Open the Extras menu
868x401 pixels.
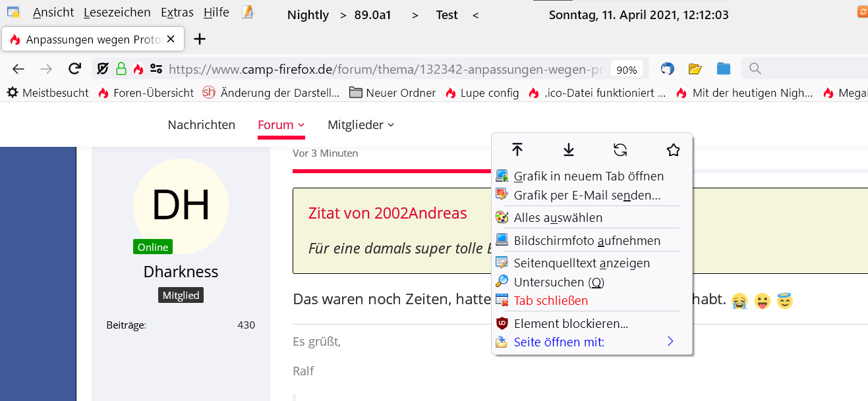(177, 13)
